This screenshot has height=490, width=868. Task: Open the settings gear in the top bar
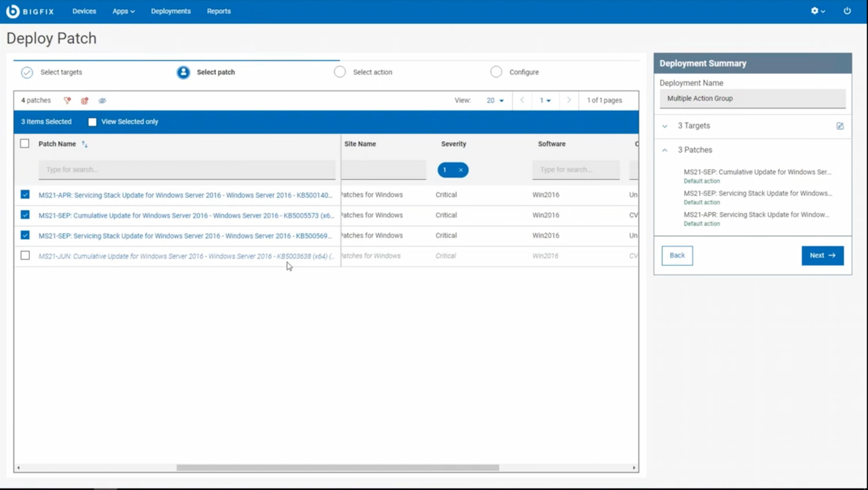tap(816, 10)
